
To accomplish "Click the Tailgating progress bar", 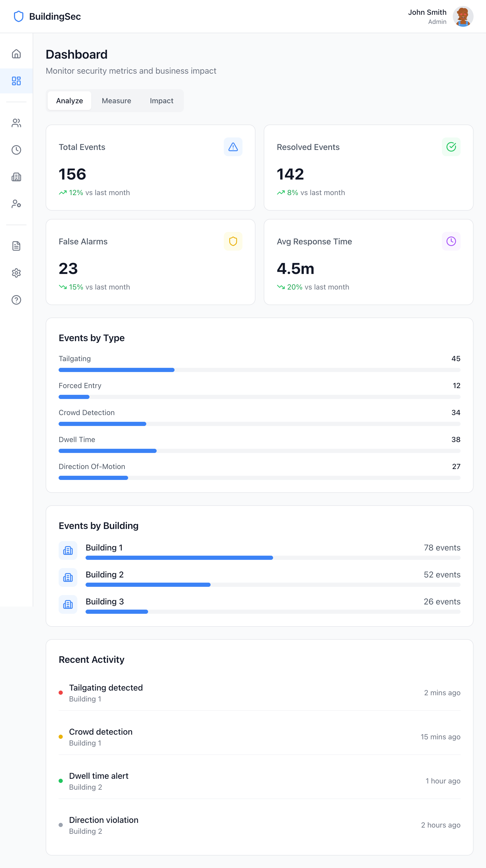I will click(x=259, y=370).
